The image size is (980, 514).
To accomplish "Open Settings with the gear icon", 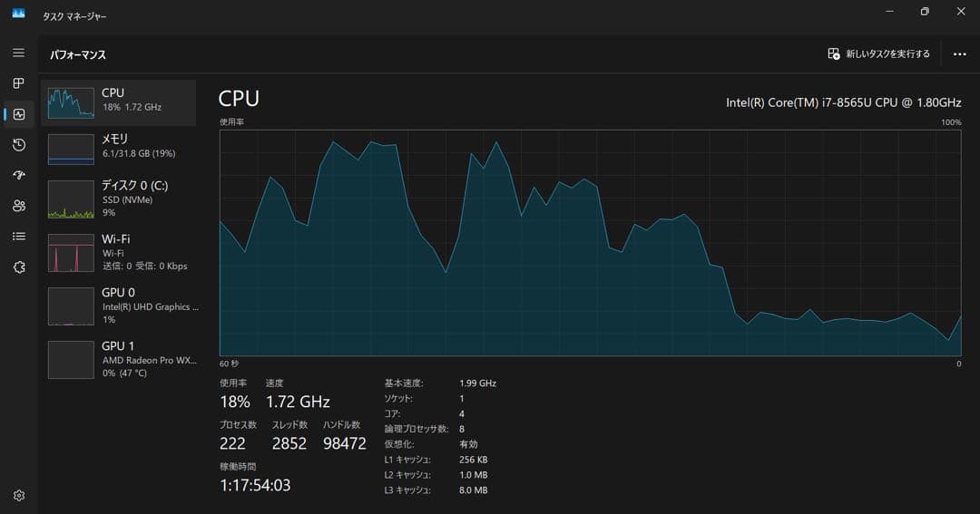I will tap(19, 496).
